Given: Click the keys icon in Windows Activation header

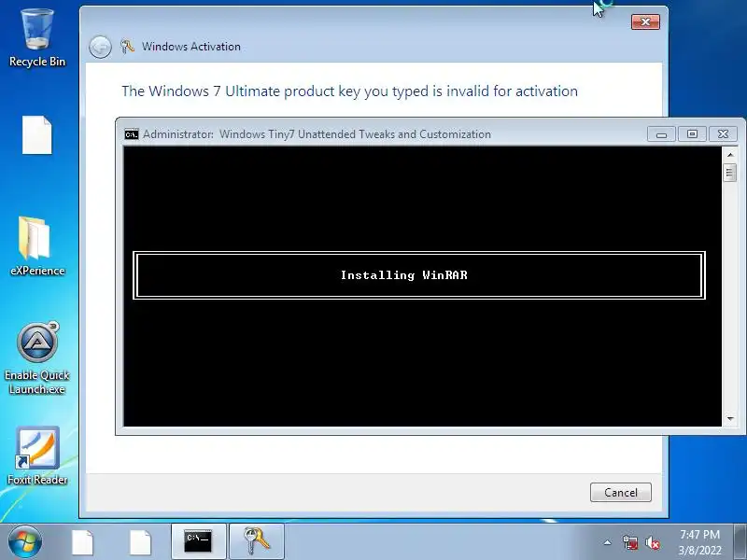Looking at the screenshot, I should click(x=127, y=46).
